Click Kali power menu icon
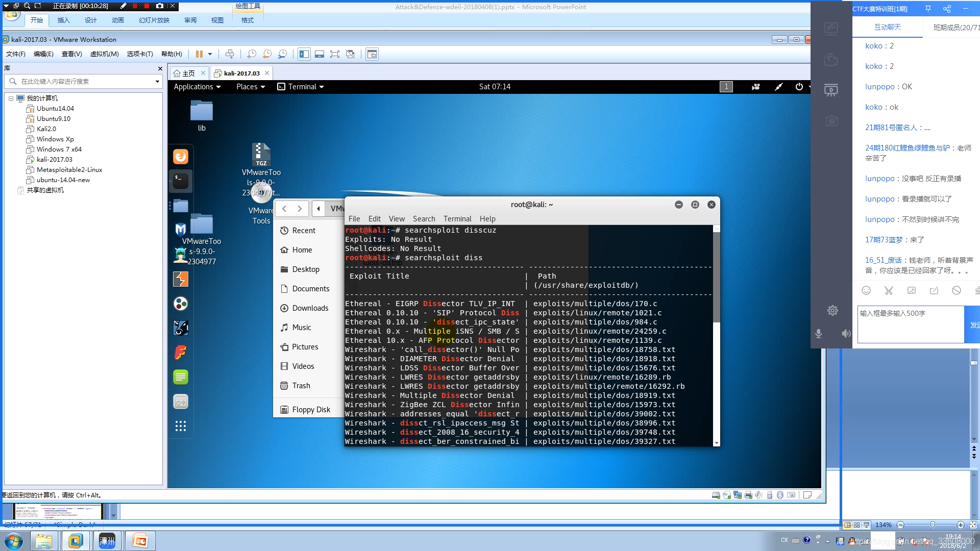The image size is (980, 551). click(799, 87)
